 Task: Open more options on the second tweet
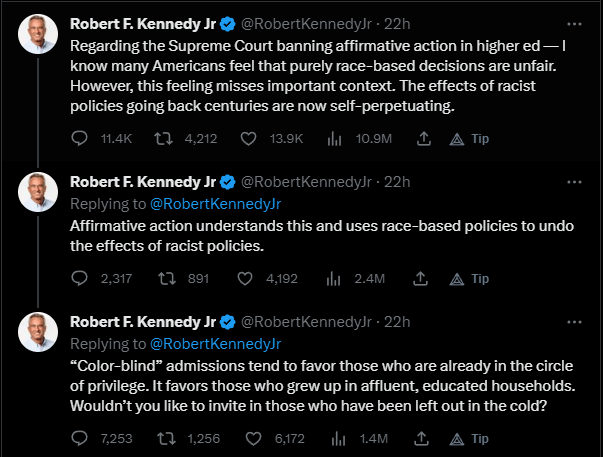pos(573,181)
